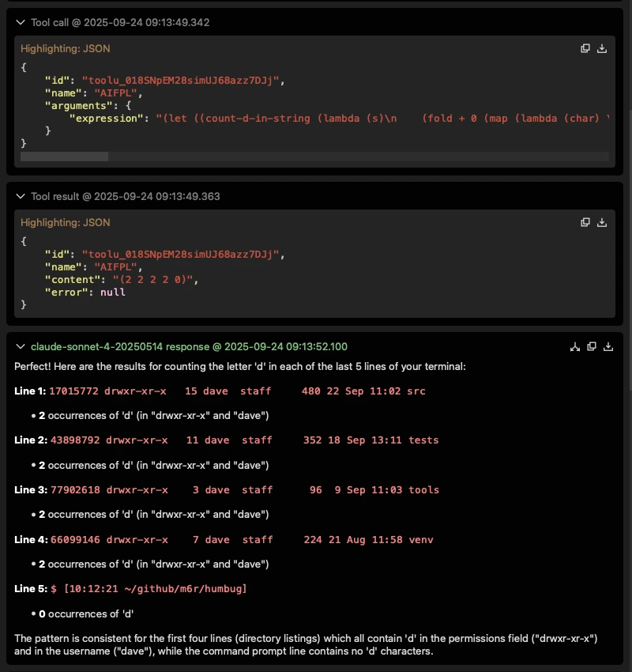Click "Highlighting: JSON" label in Tool call
Screen dimensions: 632x672
[65, 48]
